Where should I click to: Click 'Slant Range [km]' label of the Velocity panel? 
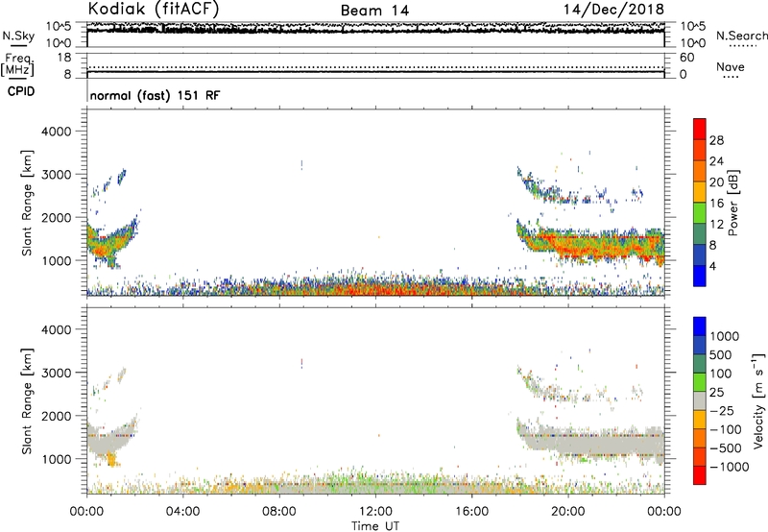click(x=27, y=400)
